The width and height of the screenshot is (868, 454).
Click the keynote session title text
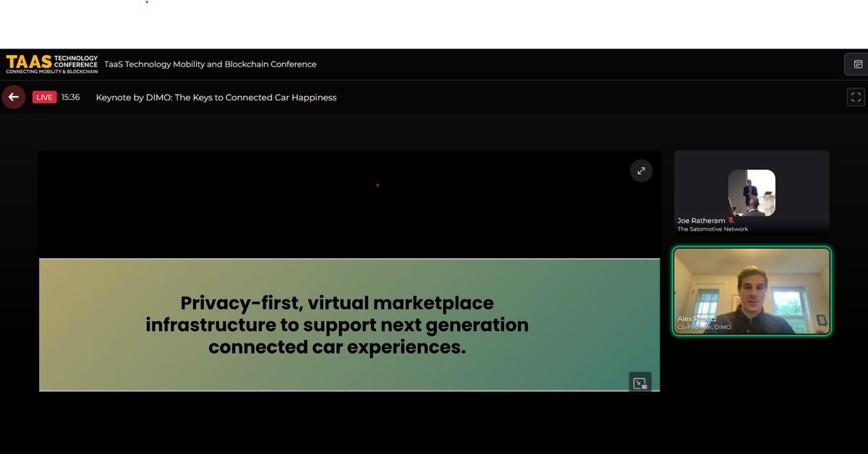pyautogui.click(x=216, y=98)
